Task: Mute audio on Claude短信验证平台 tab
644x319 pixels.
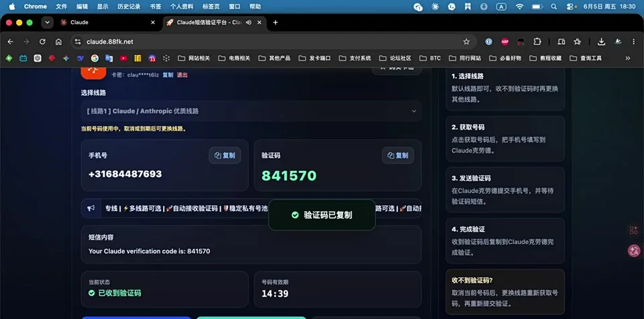Action: [248, 23]
